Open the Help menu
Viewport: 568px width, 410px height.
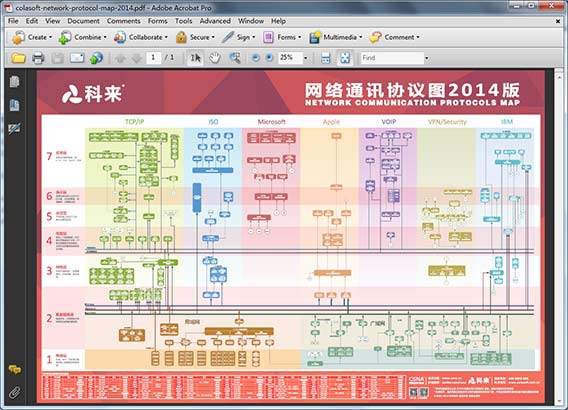click(x=279, y=21)
